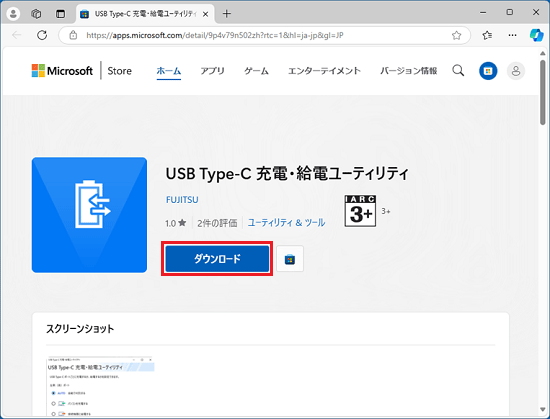Click the app title USB Type-C 充電・給電ユーティリティ
Screen dimensions: 550x419
287,174
